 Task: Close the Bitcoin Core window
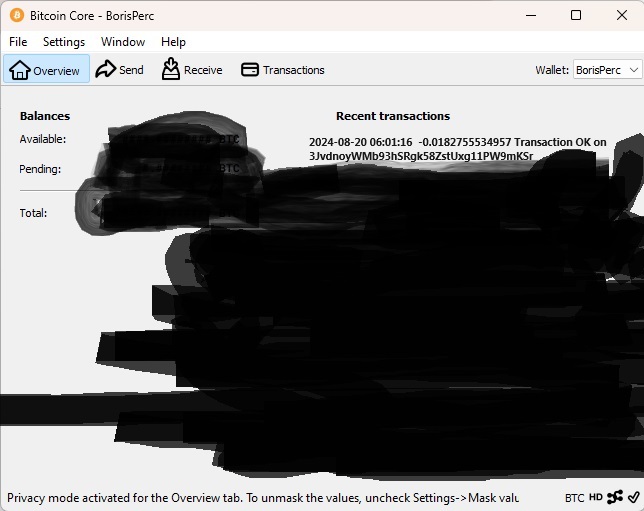click(622, 16)
